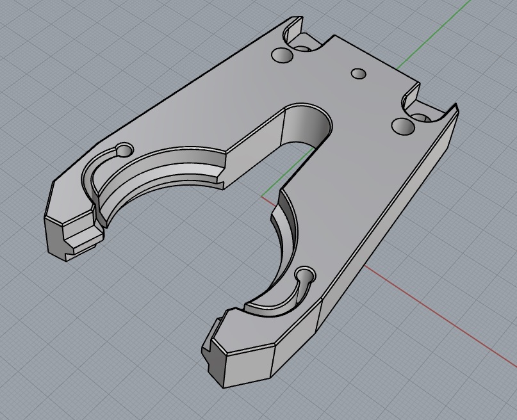The image size is (517, 420).
Task: Click the red X-axis line on the grid
Action: (442, 314)
